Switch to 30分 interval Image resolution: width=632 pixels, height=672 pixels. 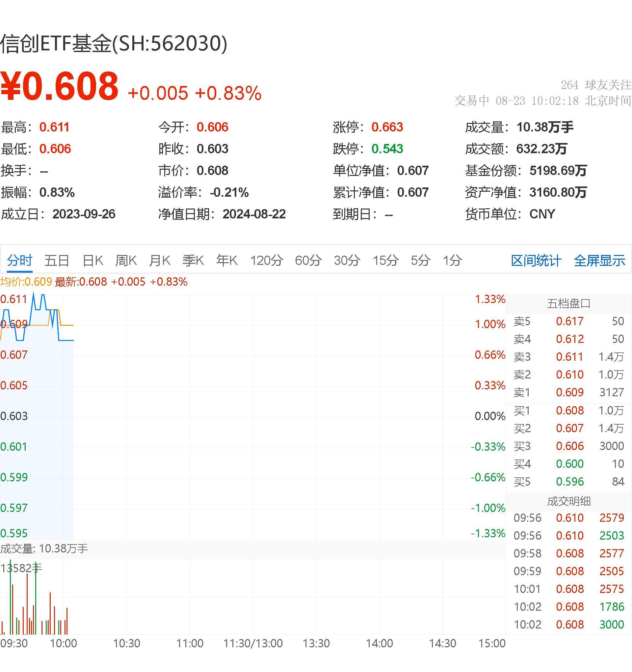click(x=347, y=260)
